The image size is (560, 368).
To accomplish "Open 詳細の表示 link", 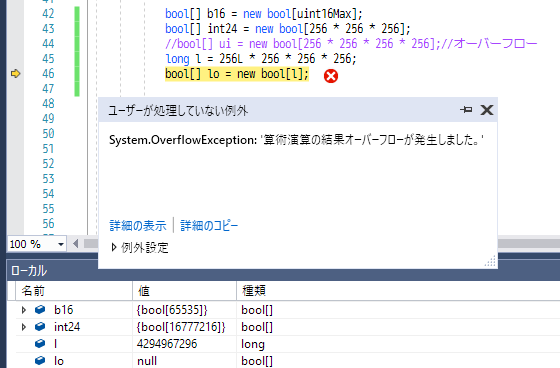I will click(x=138, y=225).
